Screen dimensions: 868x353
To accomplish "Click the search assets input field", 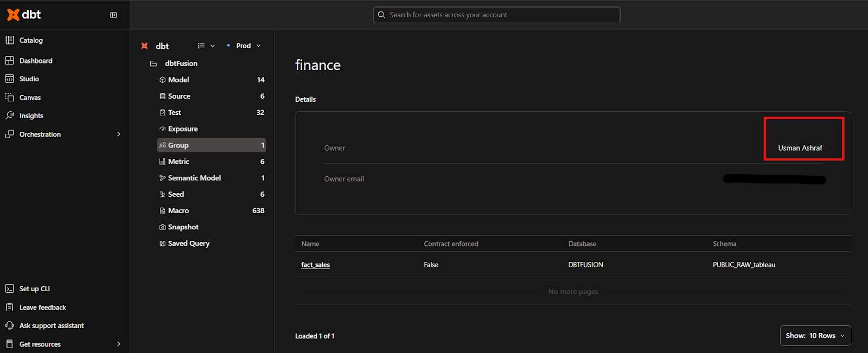I will pyautogui.click(x=496, y=15).
